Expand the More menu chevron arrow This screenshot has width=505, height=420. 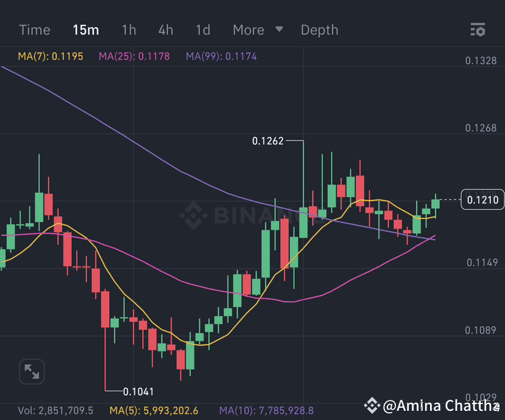(279, 29)
